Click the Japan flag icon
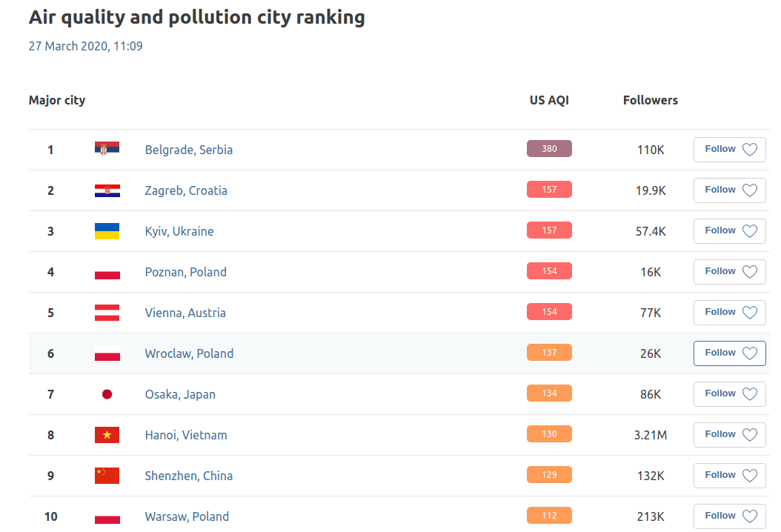This screenshot has height=532, width=781. 107,394
